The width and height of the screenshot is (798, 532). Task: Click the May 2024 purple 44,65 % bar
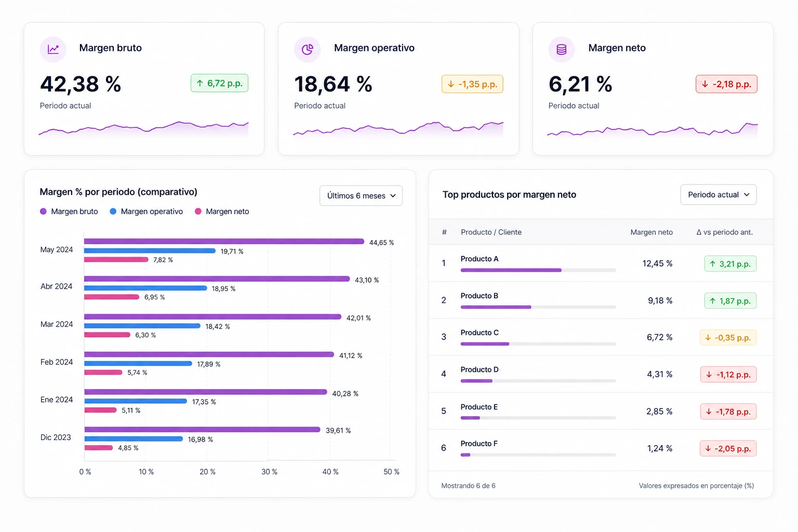[224, 242]
